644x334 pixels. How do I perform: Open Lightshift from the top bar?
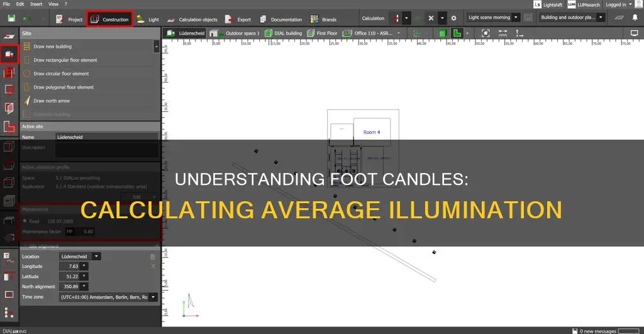pos(548,4)
